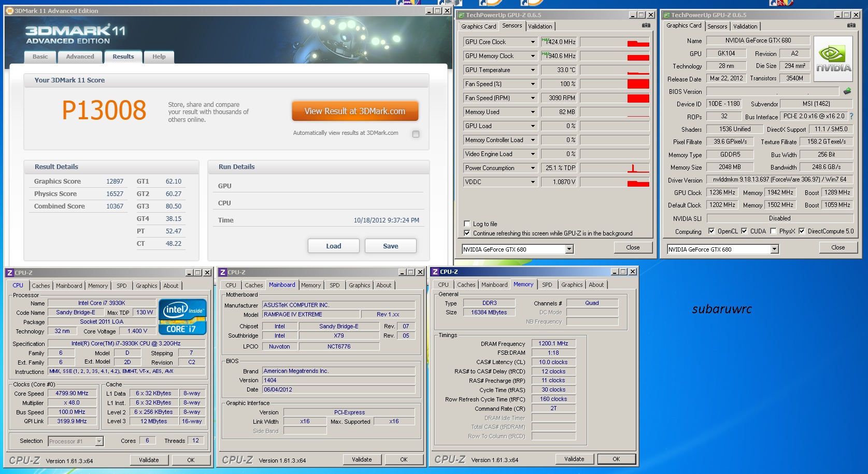Open the VDDC sensor dropdown

click(533, 182)
